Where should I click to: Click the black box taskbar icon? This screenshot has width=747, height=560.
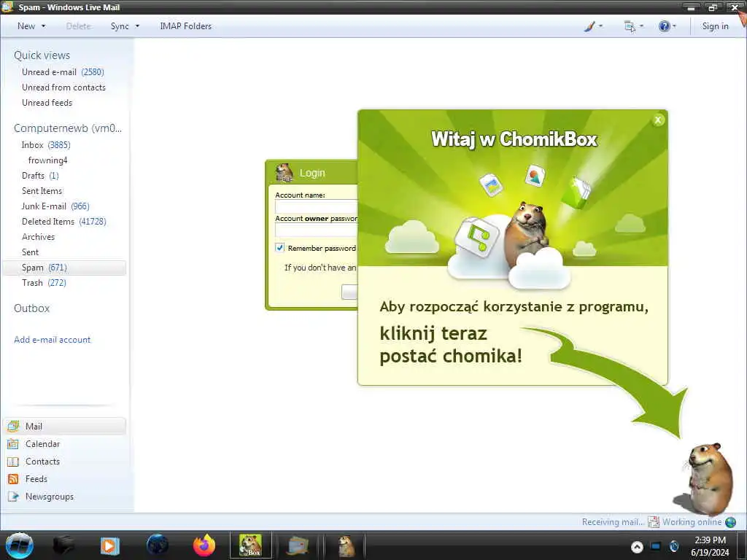click(63, 545)
